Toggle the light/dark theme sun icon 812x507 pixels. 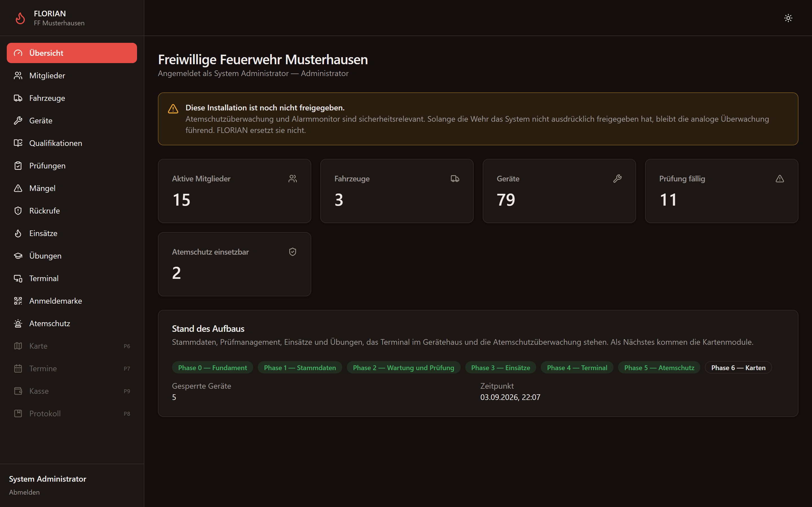788,18
